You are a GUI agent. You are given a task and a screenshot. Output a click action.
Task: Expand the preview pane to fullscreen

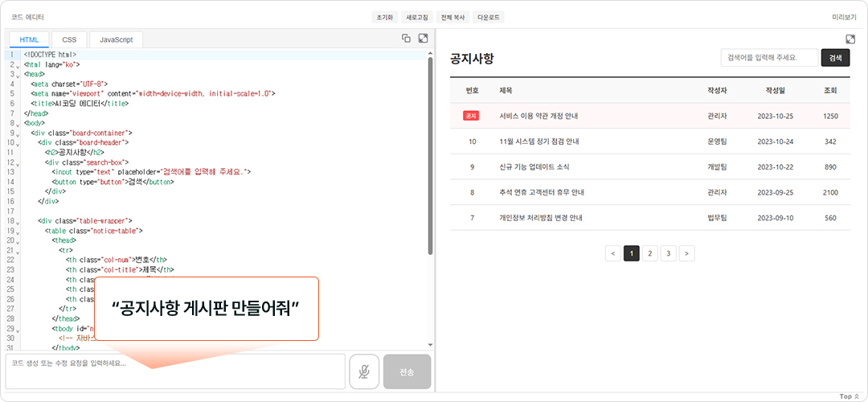(850, 39)
